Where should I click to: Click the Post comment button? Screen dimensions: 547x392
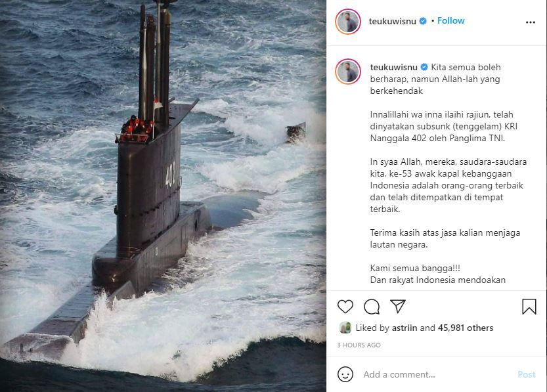(x=526, y=374)
